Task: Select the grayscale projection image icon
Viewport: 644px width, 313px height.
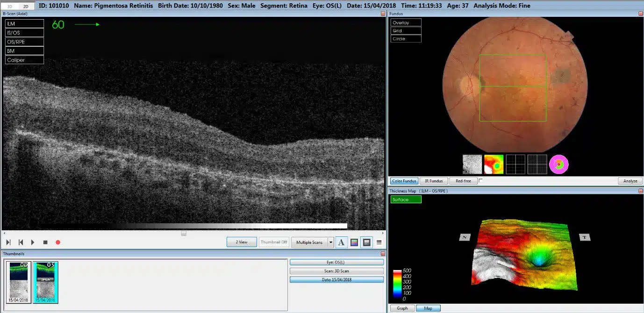Action: (472, 164)
